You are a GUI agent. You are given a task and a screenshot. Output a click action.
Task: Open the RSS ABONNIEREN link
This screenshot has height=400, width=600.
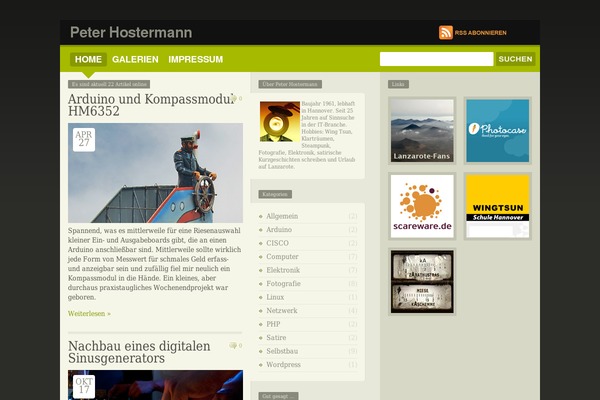480,33
